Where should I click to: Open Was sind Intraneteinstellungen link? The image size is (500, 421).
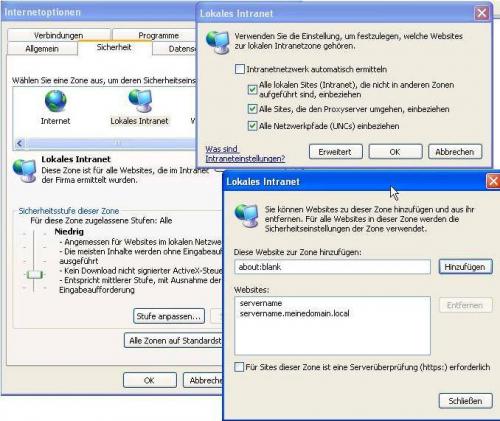(245, 154)
